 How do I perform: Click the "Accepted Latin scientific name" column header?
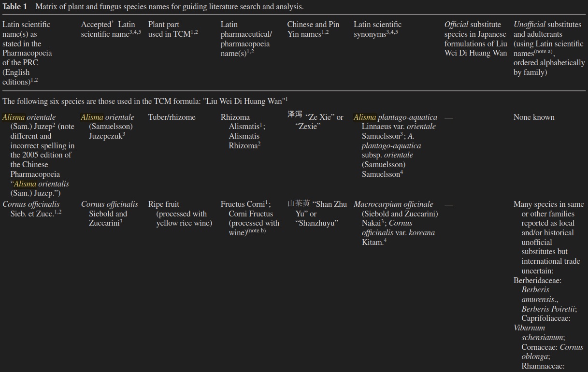tap(111, 29)
